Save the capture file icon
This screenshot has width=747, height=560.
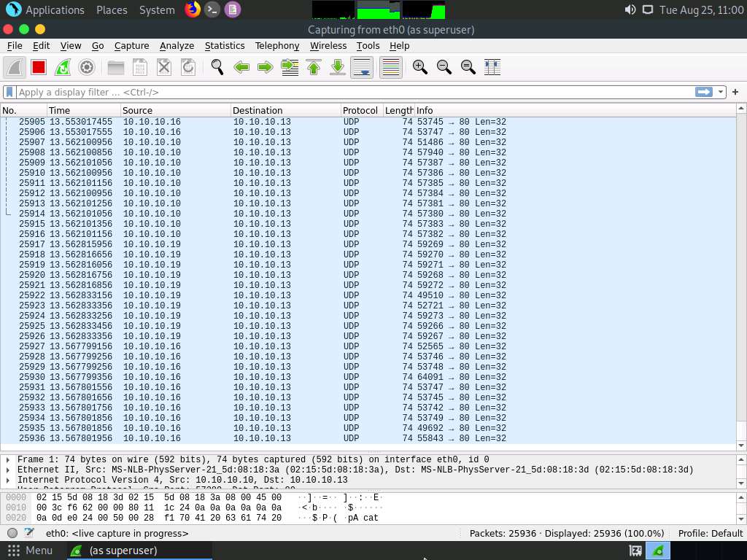(x=139, y=67)
